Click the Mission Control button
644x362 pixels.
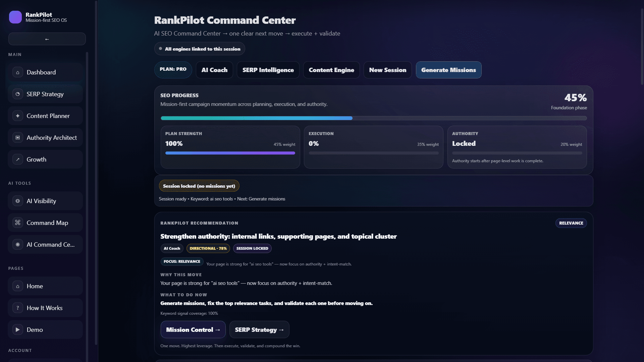[x=193, y=329]
